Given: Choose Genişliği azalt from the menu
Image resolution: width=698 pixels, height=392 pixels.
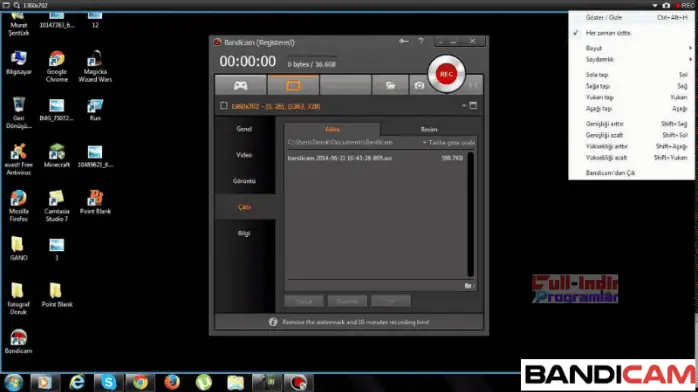Looking at the screenshot, I should pos(631,135).
